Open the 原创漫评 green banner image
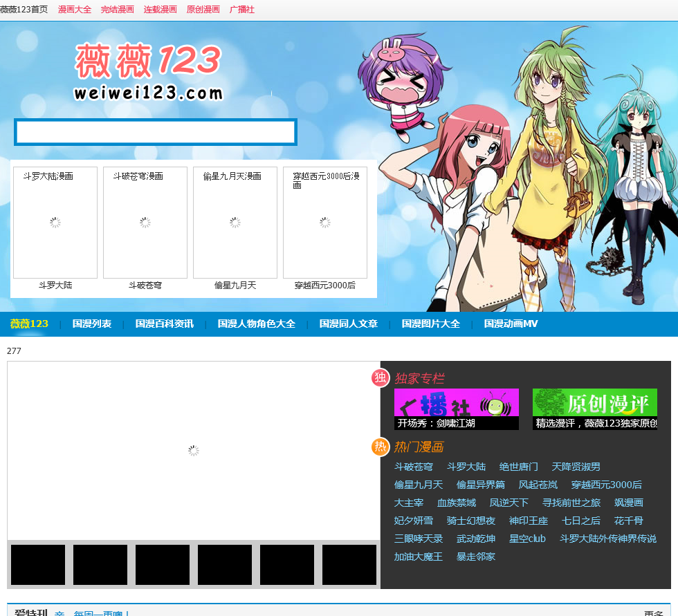 coord(595,402)
